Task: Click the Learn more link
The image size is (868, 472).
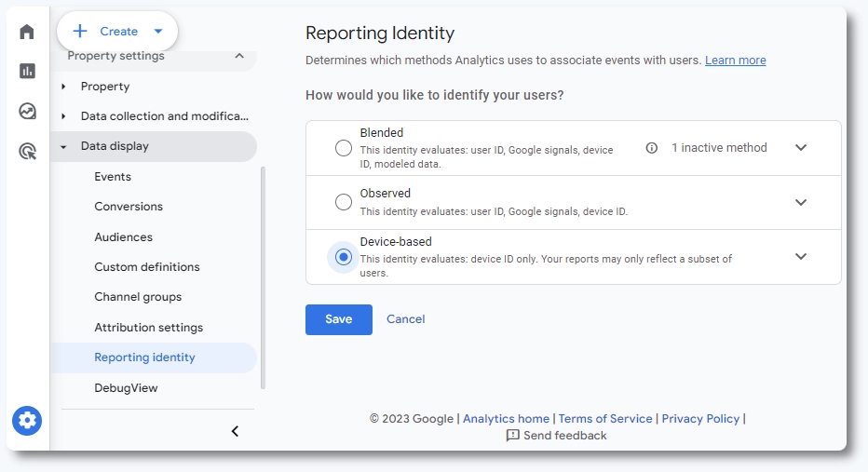Action: coord(735,61)
